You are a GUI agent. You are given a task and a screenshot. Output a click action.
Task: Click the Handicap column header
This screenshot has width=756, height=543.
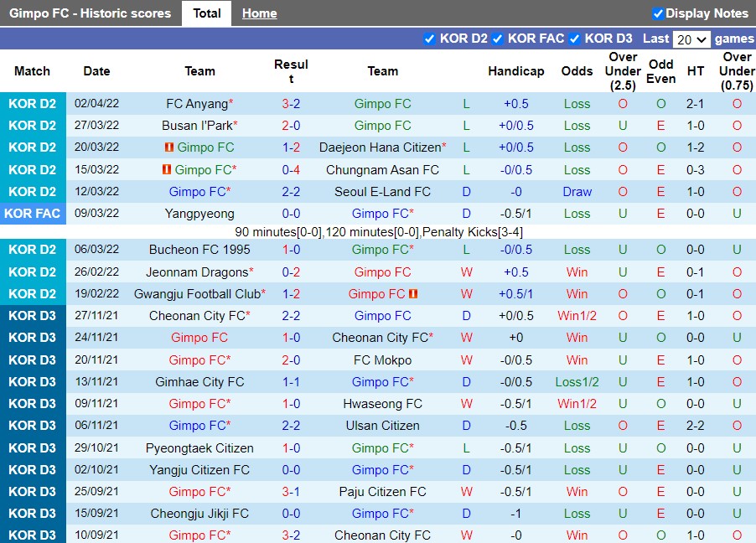coord(516,71)
